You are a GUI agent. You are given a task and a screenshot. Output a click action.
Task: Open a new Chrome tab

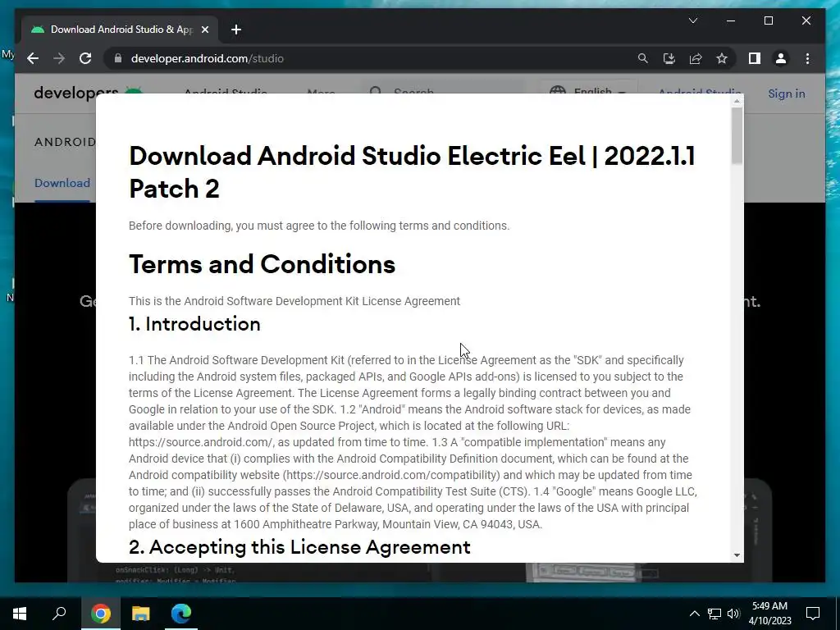(236, 30)
